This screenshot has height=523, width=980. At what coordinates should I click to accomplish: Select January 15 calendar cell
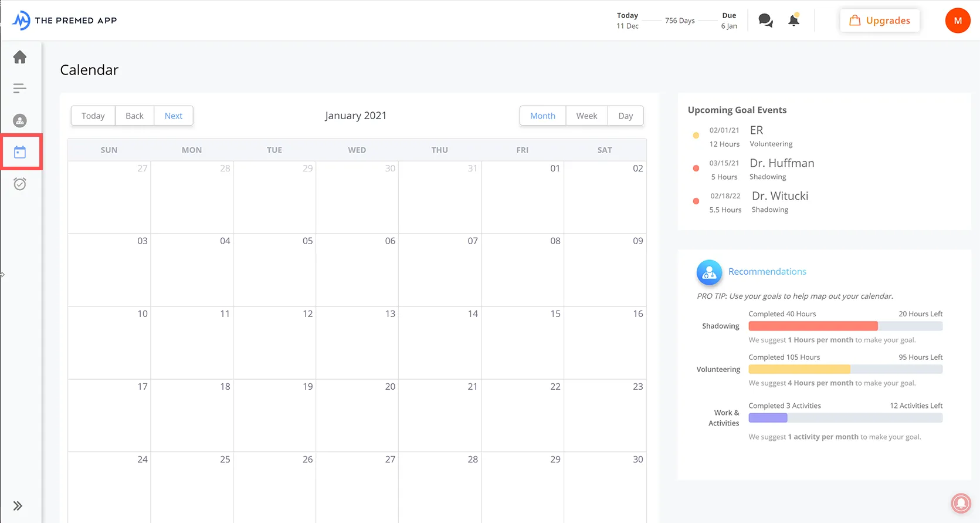pyautogui.click(x=523, y=343)
